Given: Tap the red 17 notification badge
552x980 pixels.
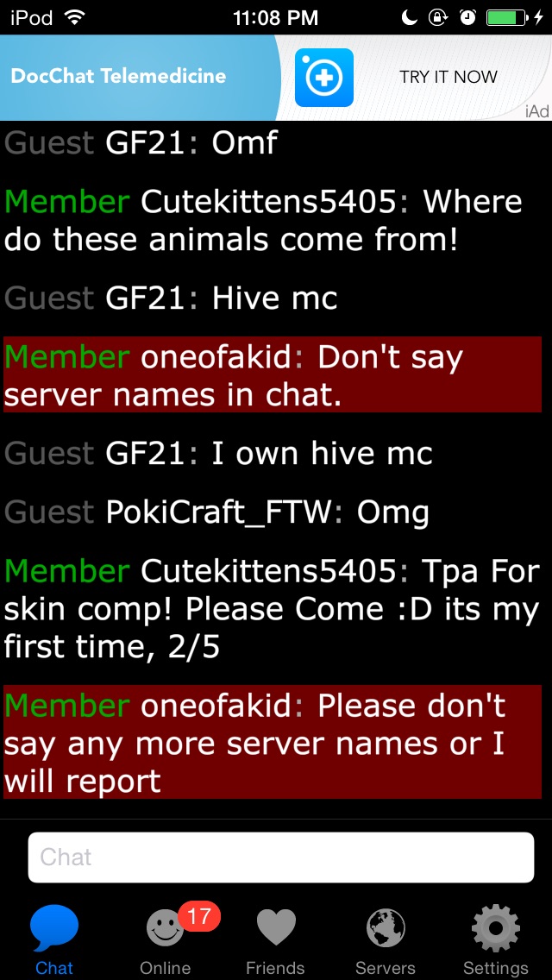Looking at the screenshot, I should coord(198,917).
